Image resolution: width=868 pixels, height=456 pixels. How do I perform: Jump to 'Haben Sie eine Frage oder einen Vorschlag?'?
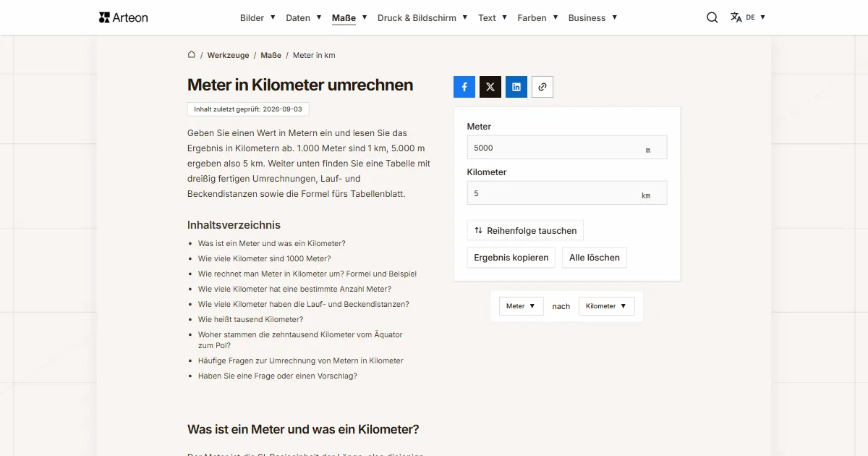(x=278, y=376)
